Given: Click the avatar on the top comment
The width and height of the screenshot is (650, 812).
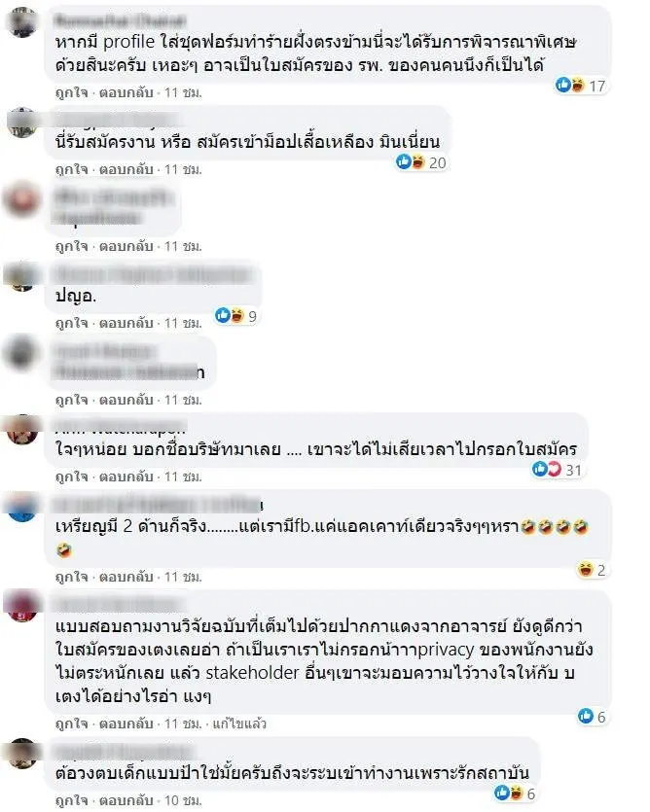Looking at the screenshot, I should click(x=21, y=23).
